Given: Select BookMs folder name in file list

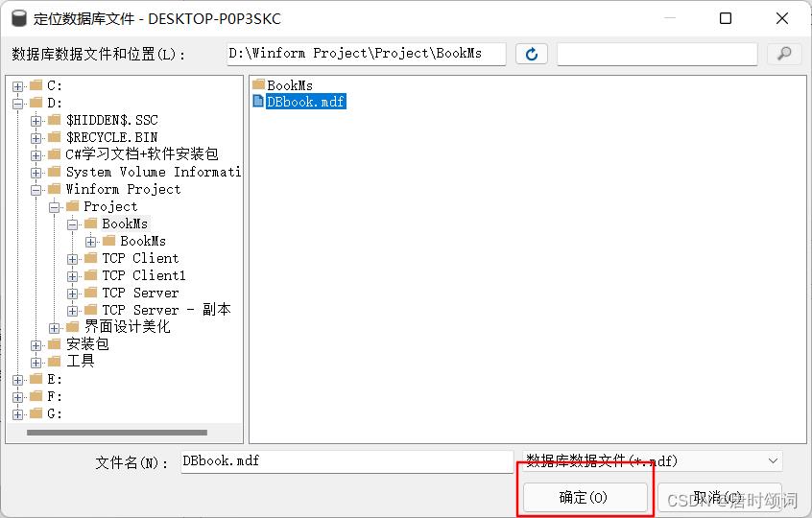Looking at the screenshot, I should (x=290, y=84).
